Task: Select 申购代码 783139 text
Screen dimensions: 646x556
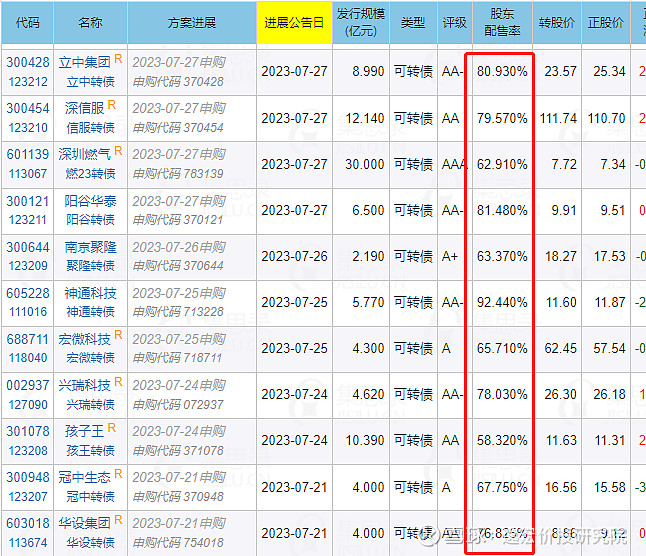Action: pyautogui.click(x=178, y=174)
